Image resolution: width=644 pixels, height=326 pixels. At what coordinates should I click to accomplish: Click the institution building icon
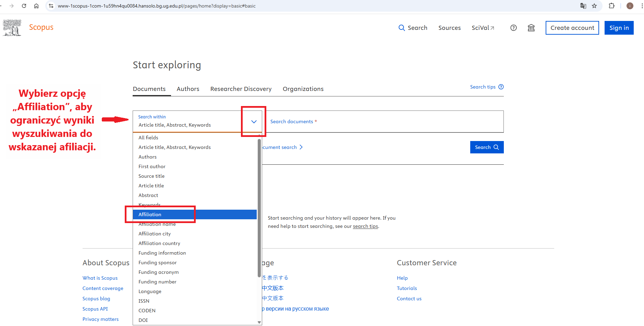(x=531, y=28)
